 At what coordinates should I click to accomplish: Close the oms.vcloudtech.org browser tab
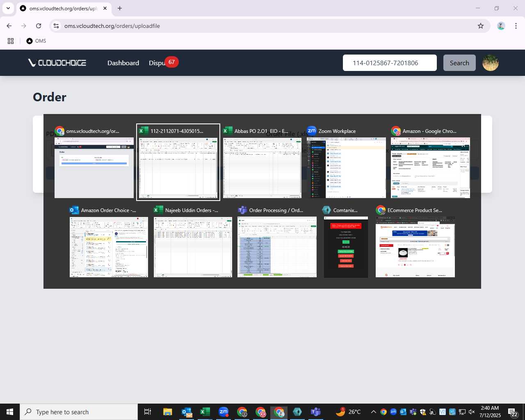pos(105,8)
